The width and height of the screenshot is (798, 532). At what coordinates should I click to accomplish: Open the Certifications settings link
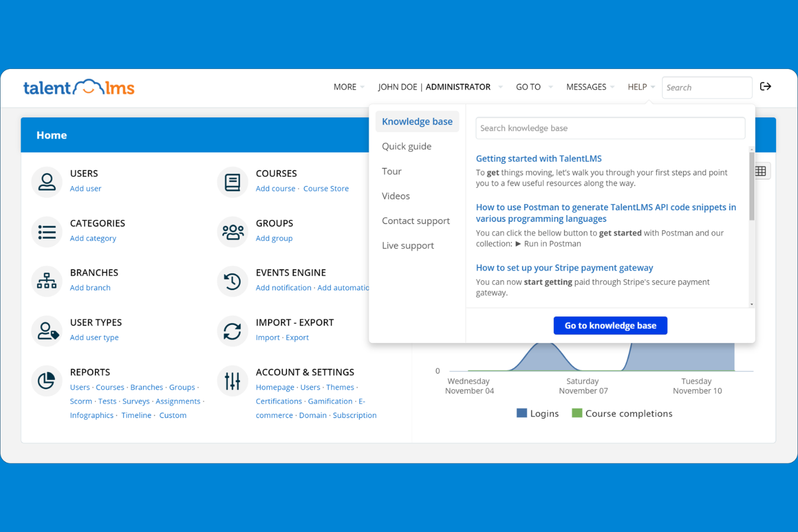(279, 401)
